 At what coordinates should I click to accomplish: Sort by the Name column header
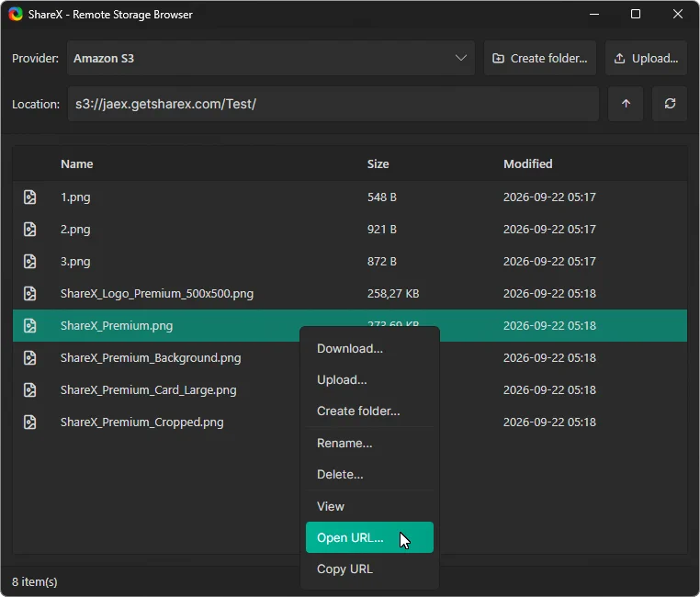point(77,163)
